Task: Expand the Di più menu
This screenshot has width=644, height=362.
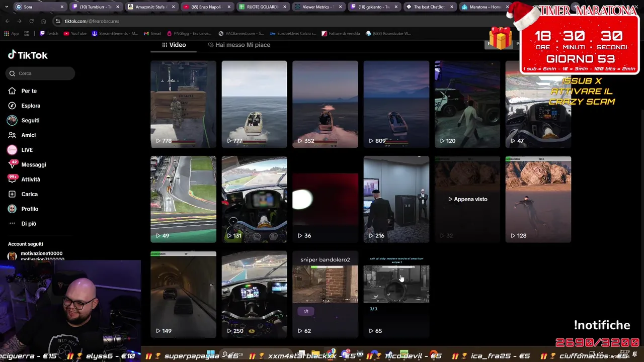Action: click(x=29, y=223)
